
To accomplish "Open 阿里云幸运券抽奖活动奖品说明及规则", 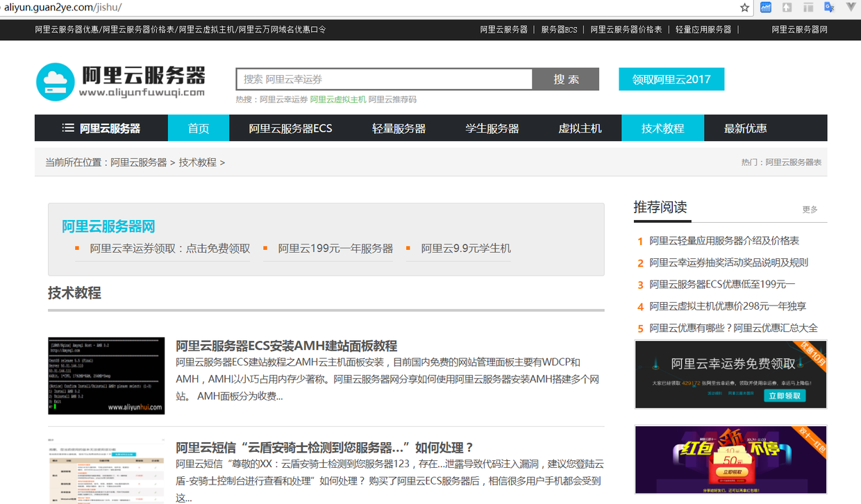I will pos(729,262).
